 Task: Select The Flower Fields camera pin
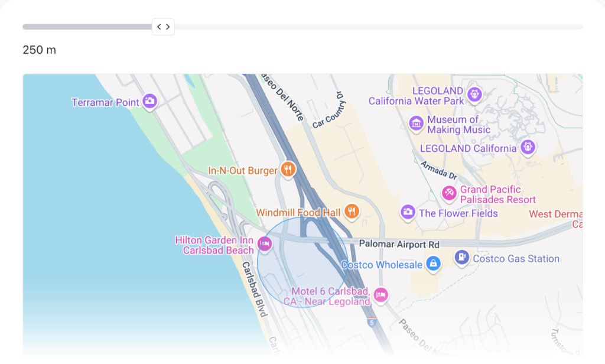(407, 212)
